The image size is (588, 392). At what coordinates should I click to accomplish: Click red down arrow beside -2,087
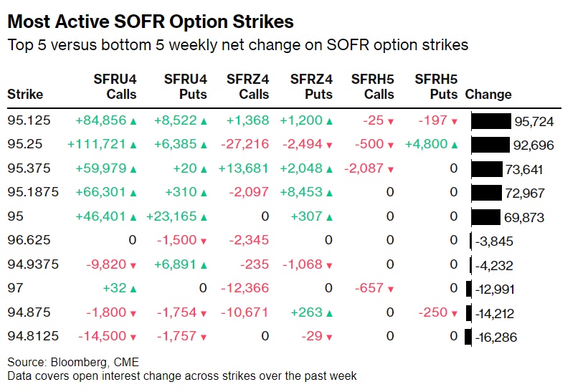tap(390, 170)
